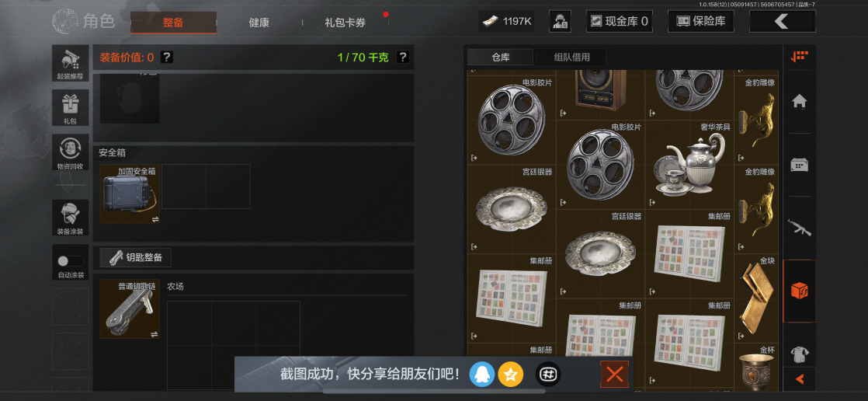Image resolution: width=868 pixels, height=401 pixels.
Task: Collapse the side panel with red arrow
Action: tap(800, 379)
